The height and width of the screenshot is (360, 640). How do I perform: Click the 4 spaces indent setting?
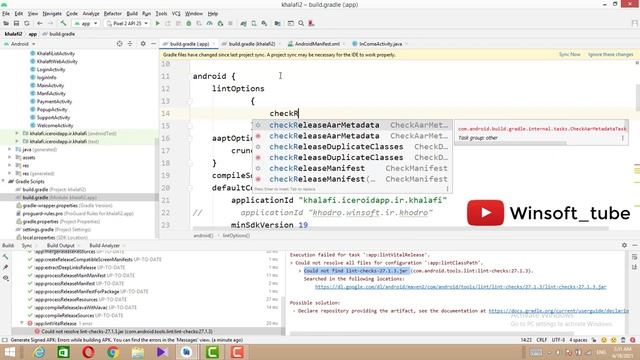[x=578, y=340]
